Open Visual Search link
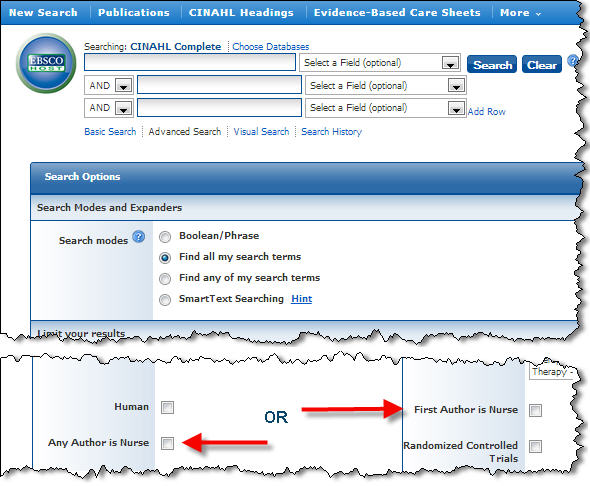This screenshot has height=486, width=590. 261,132
